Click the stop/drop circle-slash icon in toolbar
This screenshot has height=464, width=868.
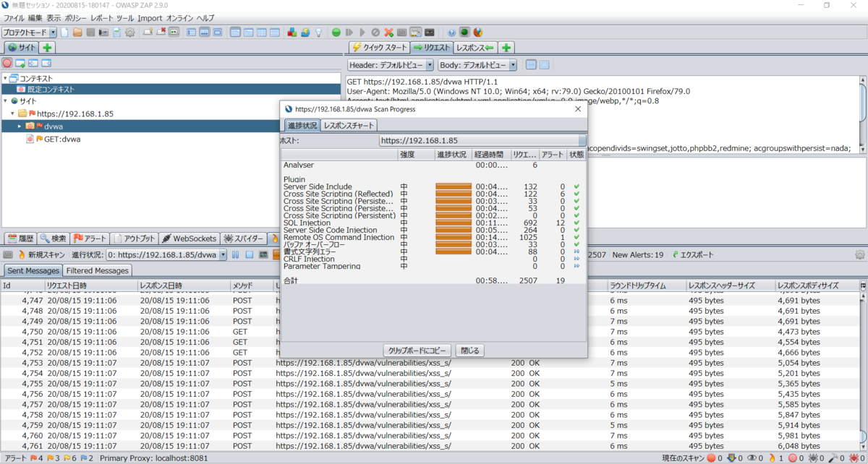click(x=375, y=33)
